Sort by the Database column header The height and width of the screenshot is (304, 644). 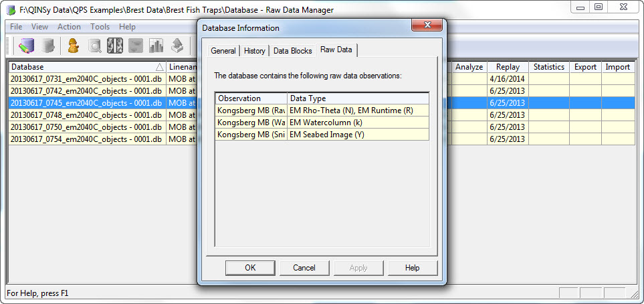click(x=88, y=67)
